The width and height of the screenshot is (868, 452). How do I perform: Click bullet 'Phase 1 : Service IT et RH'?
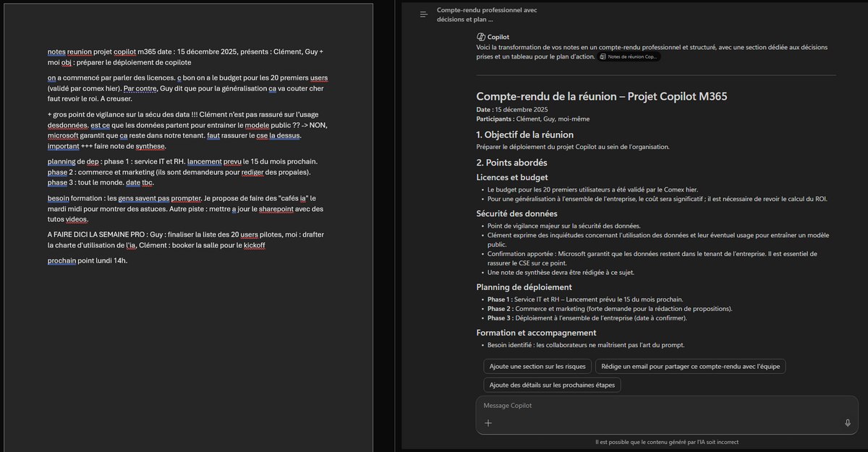point(584,299)
